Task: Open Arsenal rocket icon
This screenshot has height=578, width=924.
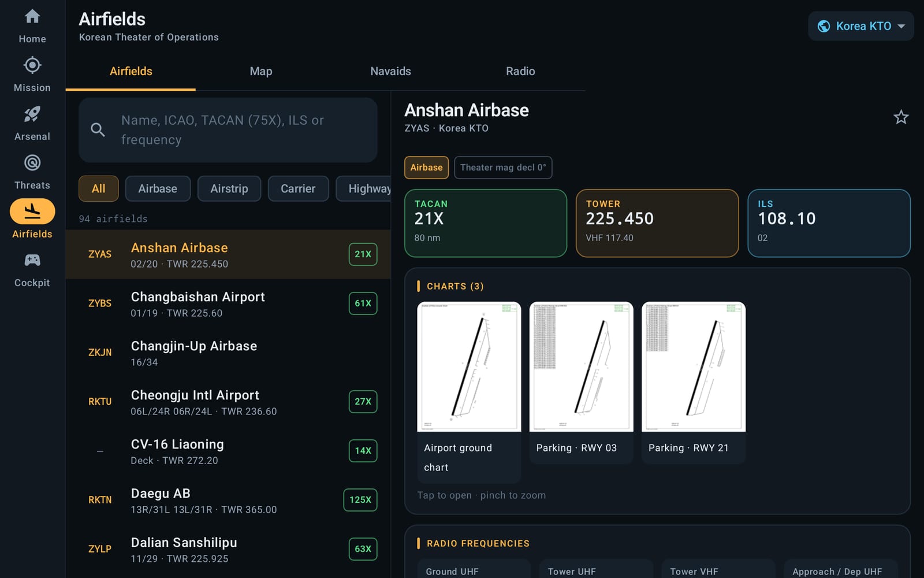Action: point(32,114)
